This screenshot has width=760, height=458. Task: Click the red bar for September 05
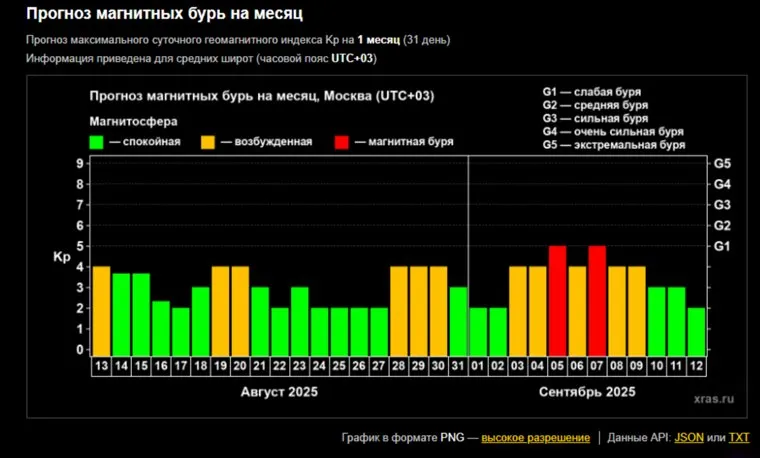click(557, 299)
